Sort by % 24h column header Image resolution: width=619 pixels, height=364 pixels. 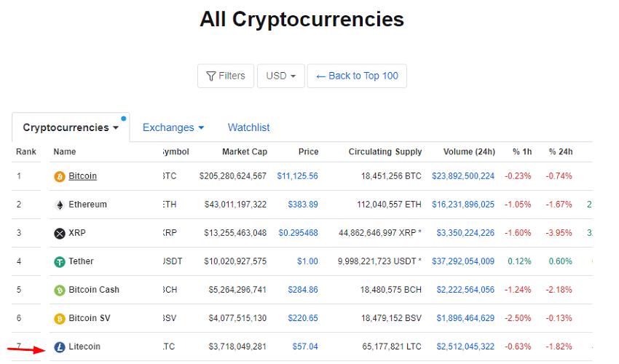pyautogui.click(x=561, y=151)
